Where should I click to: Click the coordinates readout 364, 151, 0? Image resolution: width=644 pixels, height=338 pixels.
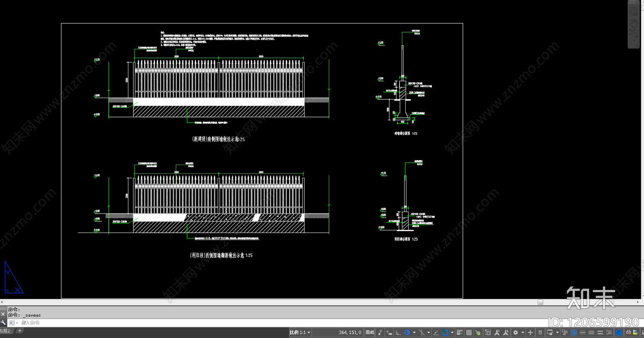point(350,332)
